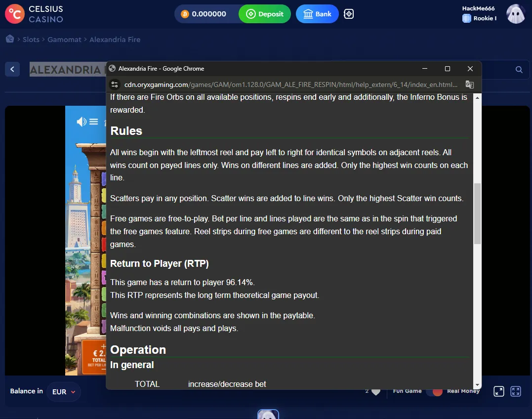
Task: Click the 'This game has a return to player 96.14%' line
Action: click(x=183, y=282)
